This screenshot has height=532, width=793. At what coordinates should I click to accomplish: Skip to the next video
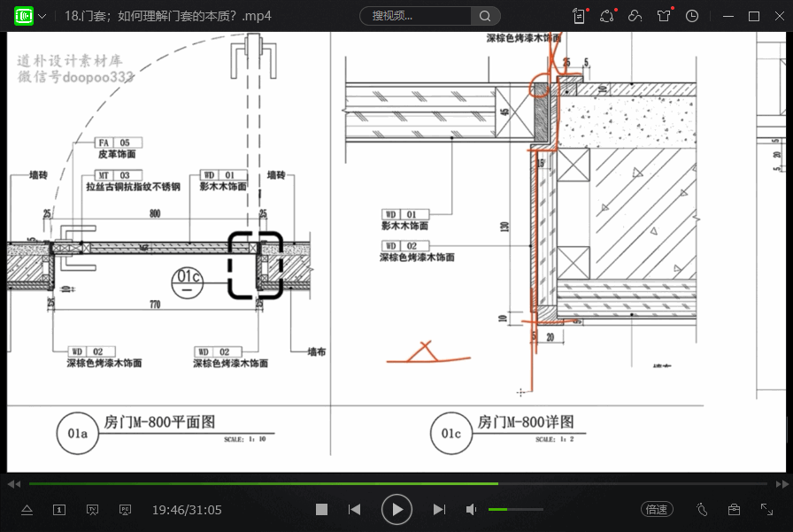440,510
